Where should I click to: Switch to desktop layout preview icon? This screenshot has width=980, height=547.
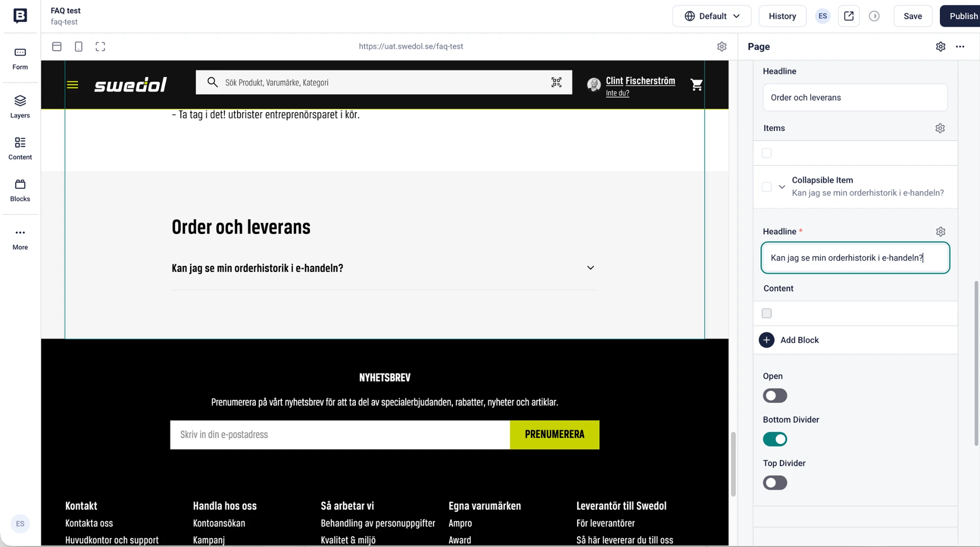(57, 47)
